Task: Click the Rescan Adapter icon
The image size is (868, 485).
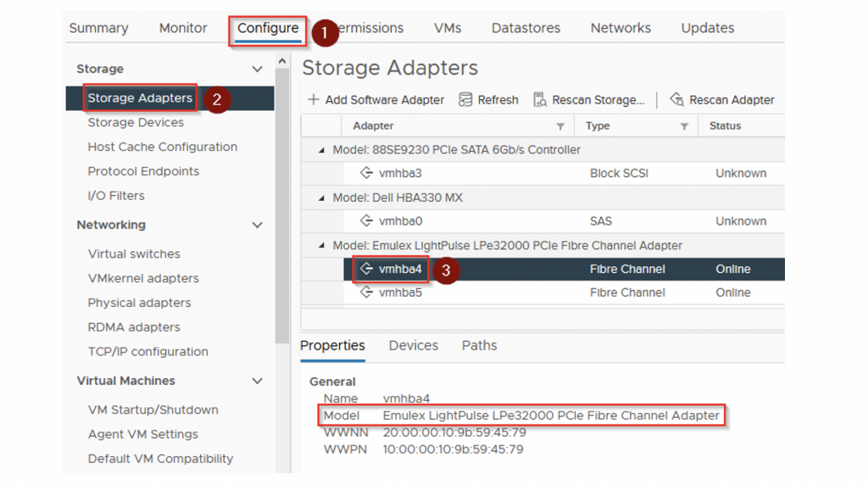Action: click(676, 100)
